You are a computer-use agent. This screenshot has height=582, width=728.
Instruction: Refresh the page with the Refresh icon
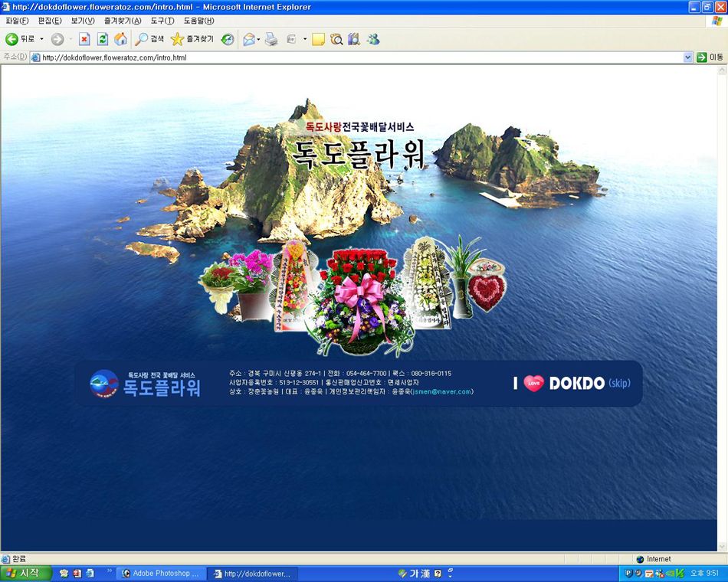tap(103, 39)
